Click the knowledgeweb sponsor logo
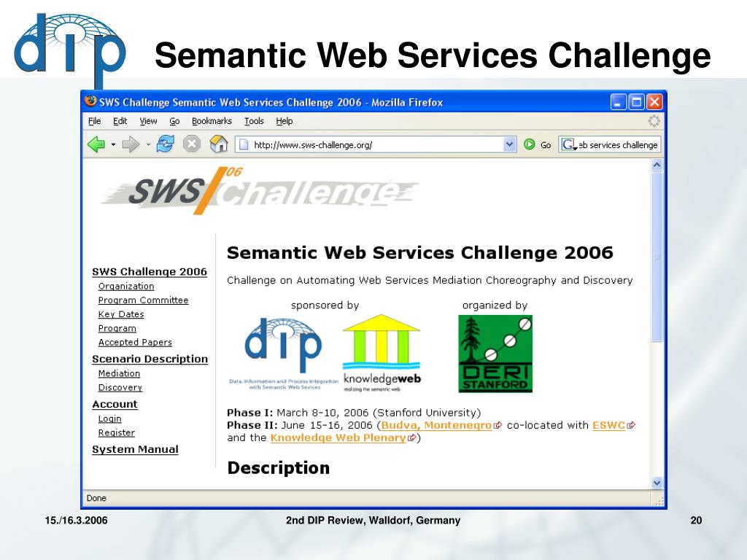The image size is (747, 560). point(382,353)
